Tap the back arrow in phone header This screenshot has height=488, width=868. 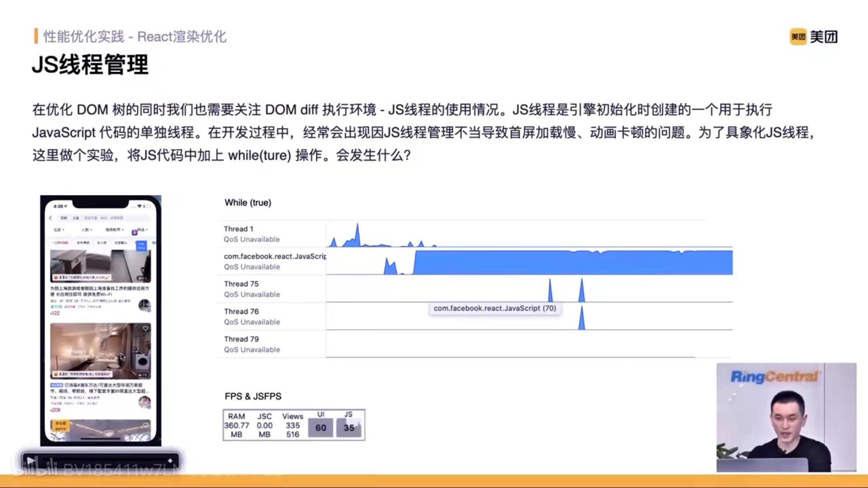(51, 218)
